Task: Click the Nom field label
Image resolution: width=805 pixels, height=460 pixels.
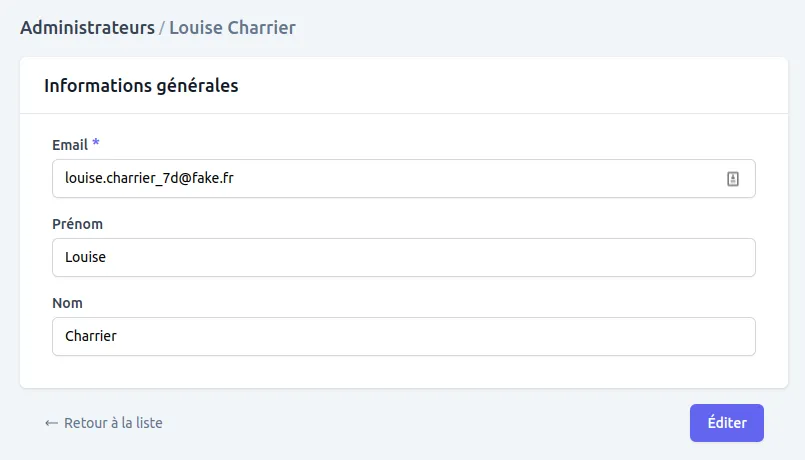Action: pos(67,302)
